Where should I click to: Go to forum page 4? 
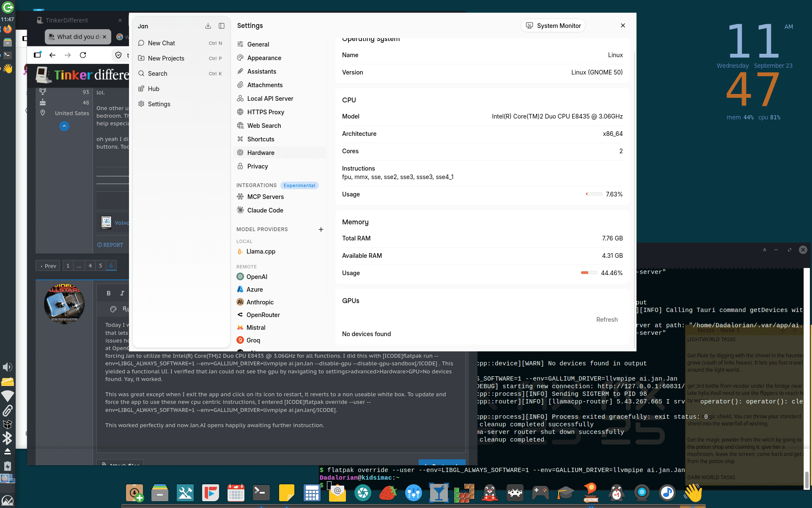click(x=90, y=266)
